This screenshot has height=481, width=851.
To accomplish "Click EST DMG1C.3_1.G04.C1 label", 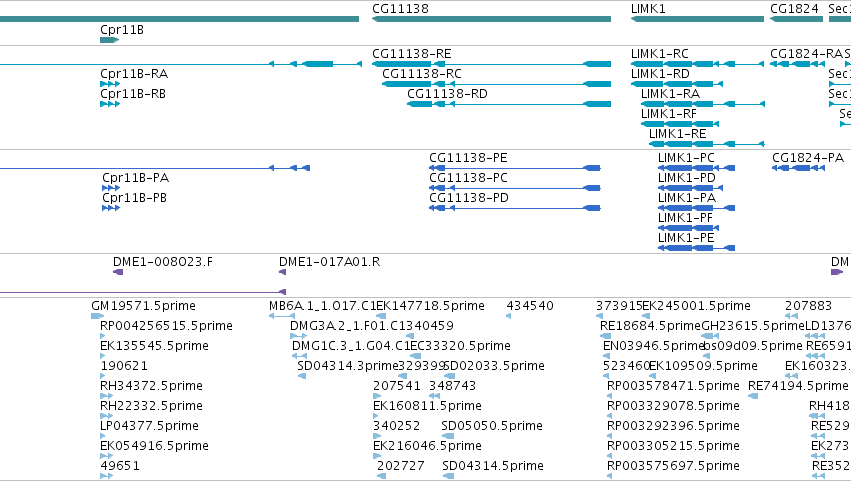I will (351, 346).
